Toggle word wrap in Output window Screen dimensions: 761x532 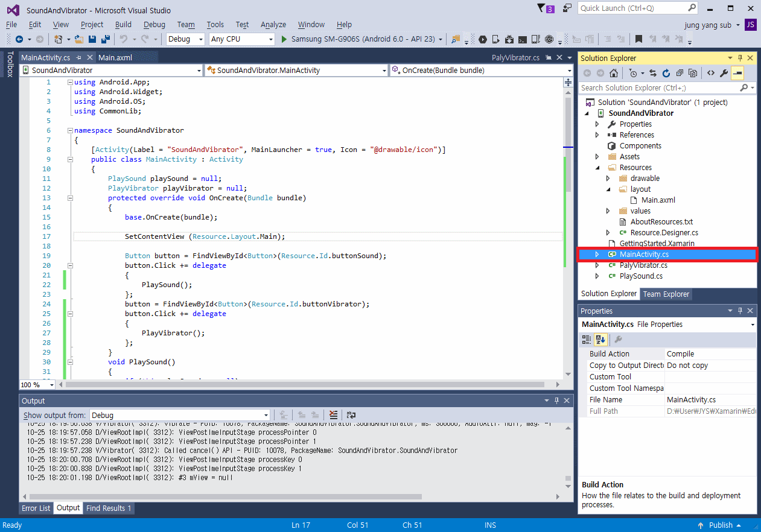[351, 415]
